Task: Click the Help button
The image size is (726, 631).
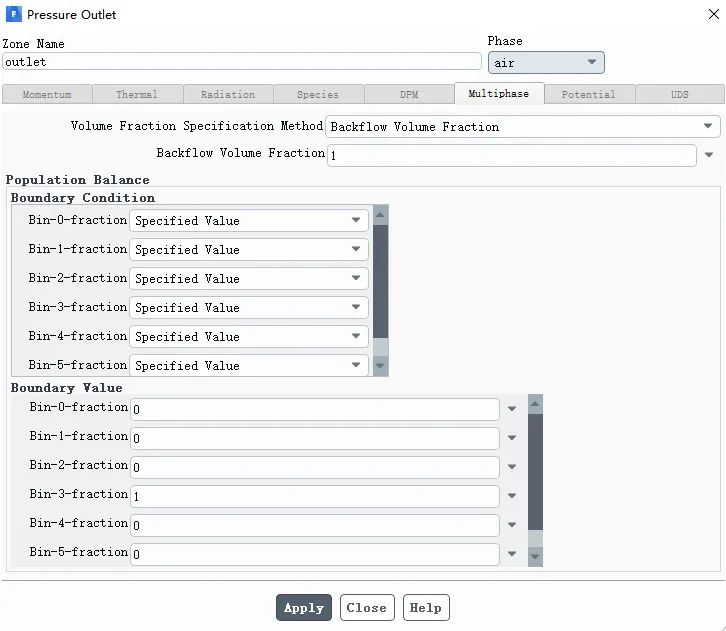Action: click(x=425, y=607)
